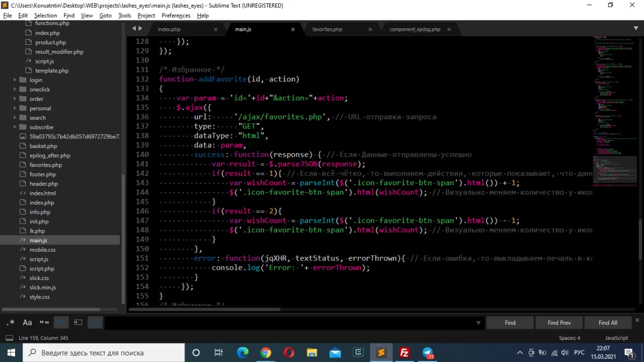The width and height of the screenshot is (644, 362).
Task: Switch to the component_epilog.php tab
Action: pos(415,29)
